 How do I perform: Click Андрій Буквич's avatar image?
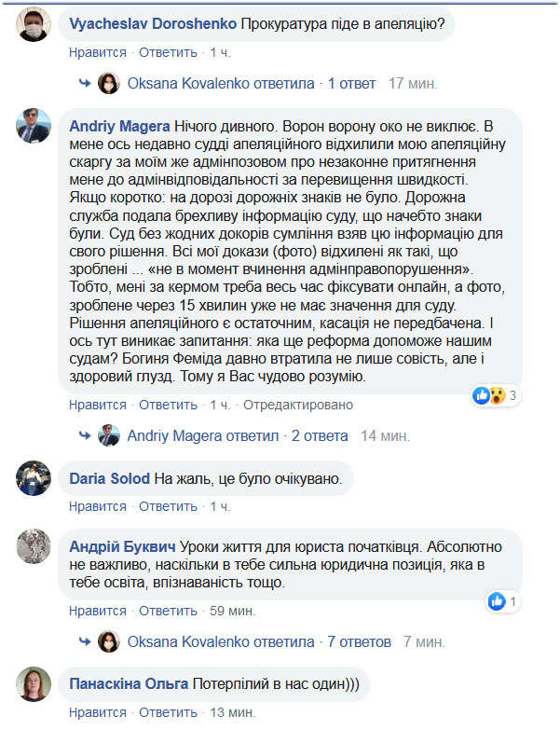(x=33, y=546)
